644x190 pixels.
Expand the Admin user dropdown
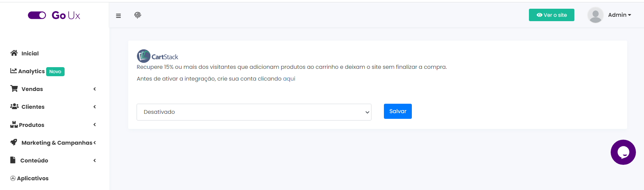pyautogui.click(x=619, y=15)
